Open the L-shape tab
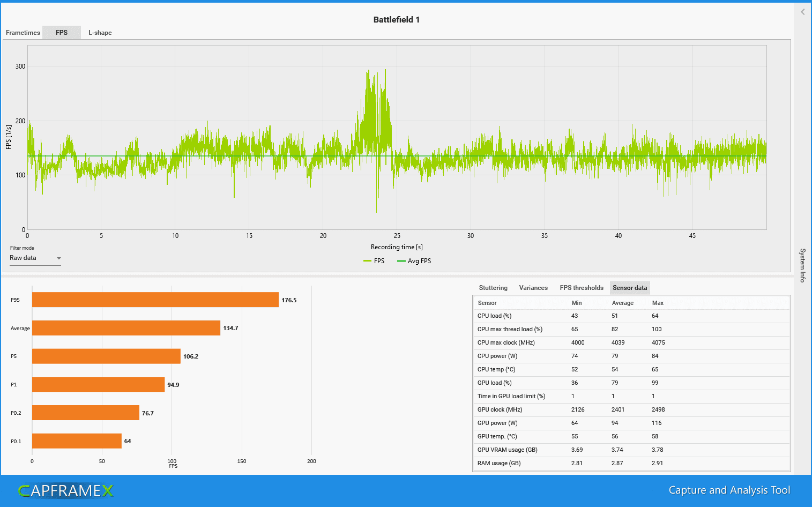The width and height of the screenshot is (812, 507). 100,33
